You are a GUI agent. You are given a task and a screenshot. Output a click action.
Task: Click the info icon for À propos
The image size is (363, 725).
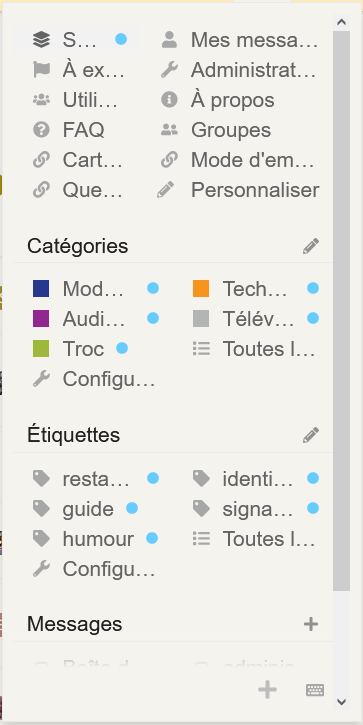click(169, 100)
